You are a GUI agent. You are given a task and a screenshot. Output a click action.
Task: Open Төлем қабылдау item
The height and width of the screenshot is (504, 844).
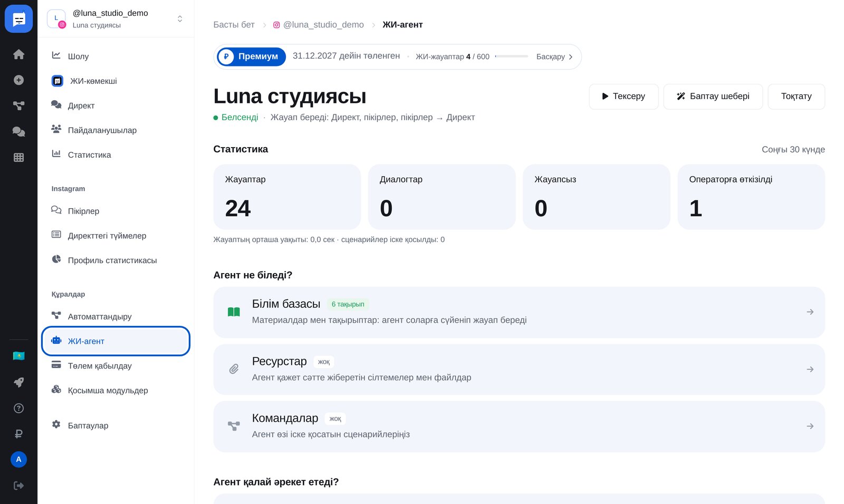point(116,365)
